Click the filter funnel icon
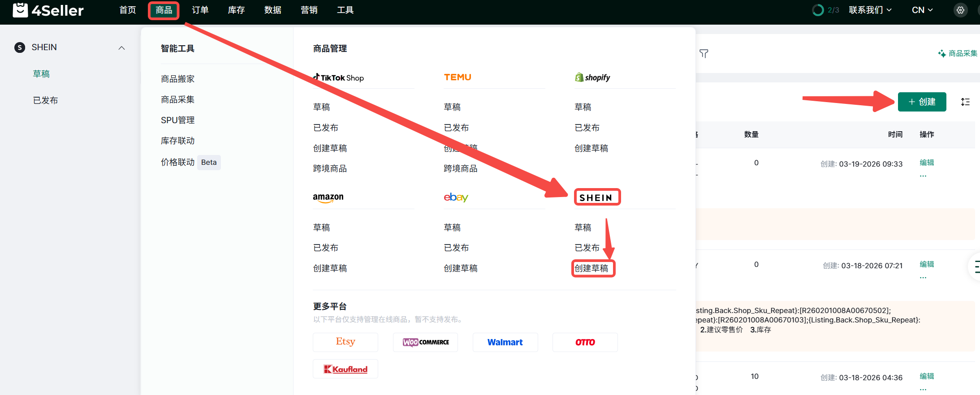This screenshot has height=395, width=980. click(x=704, y=54)
